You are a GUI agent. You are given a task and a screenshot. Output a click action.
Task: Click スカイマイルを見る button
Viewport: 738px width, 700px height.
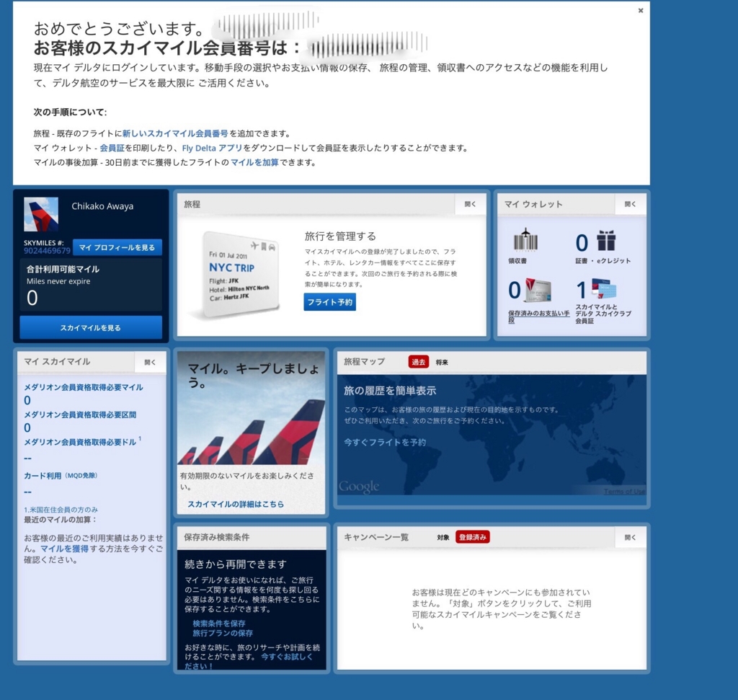tap(91, 327)
